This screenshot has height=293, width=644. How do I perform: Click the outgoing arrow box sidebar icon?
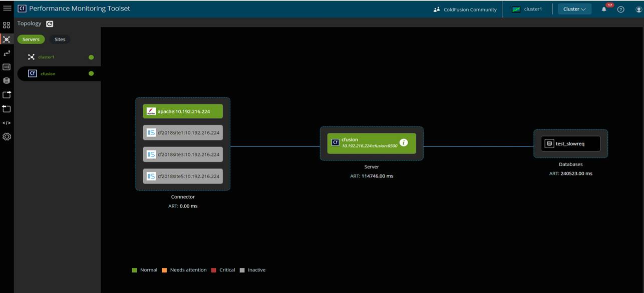point(7,94)
